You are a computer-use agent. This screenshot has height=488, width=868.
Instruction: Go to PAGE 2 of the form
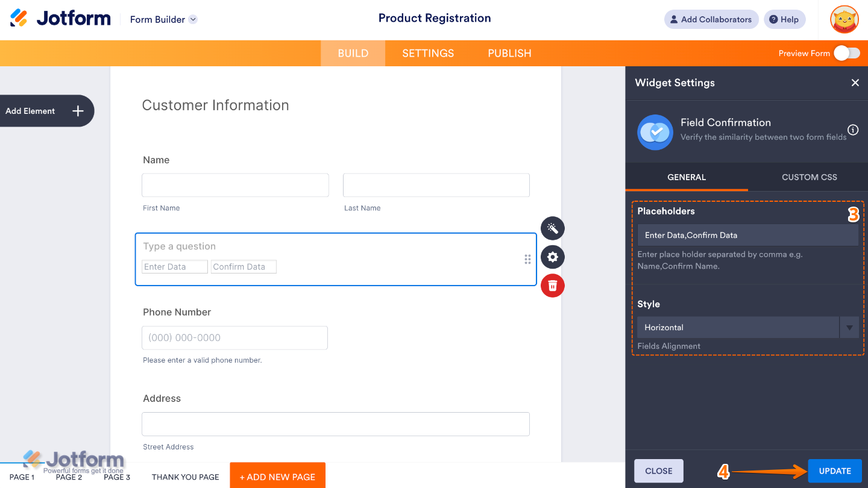coord(69,477)
